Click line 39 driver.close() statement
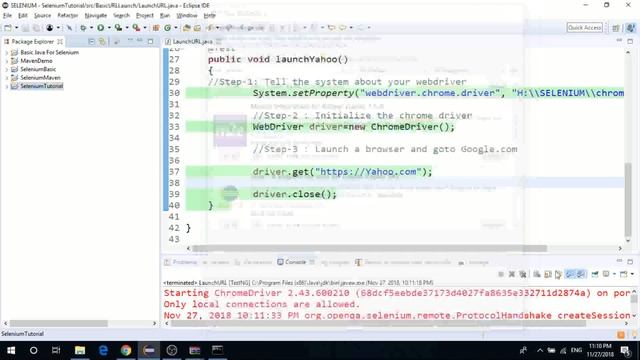This screenshot has width=640, height=360. [x=295, y=194]
